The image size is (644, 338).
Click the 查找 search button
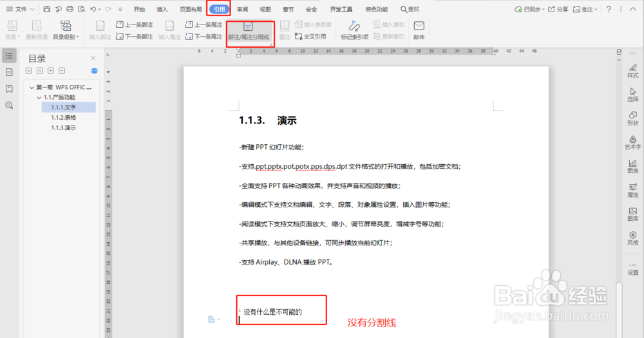pyautogui.click(x=410, y=9)
